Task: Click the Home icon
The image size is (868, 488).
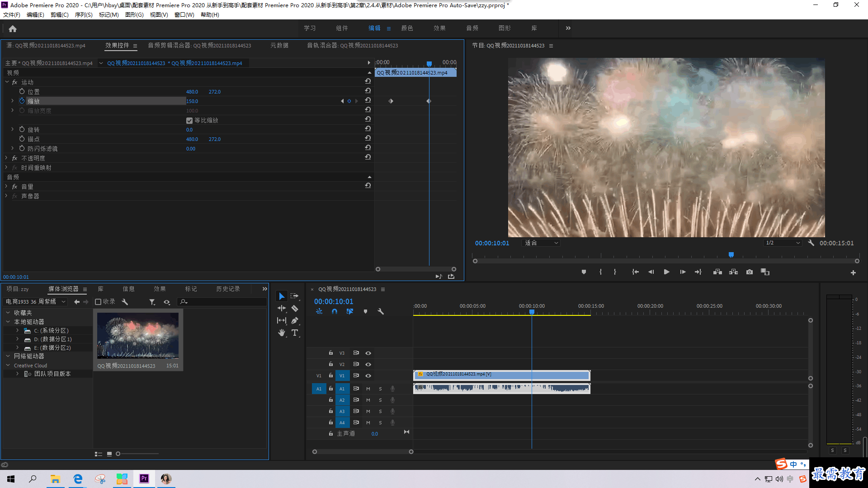Action: click(x=13, y=28)
